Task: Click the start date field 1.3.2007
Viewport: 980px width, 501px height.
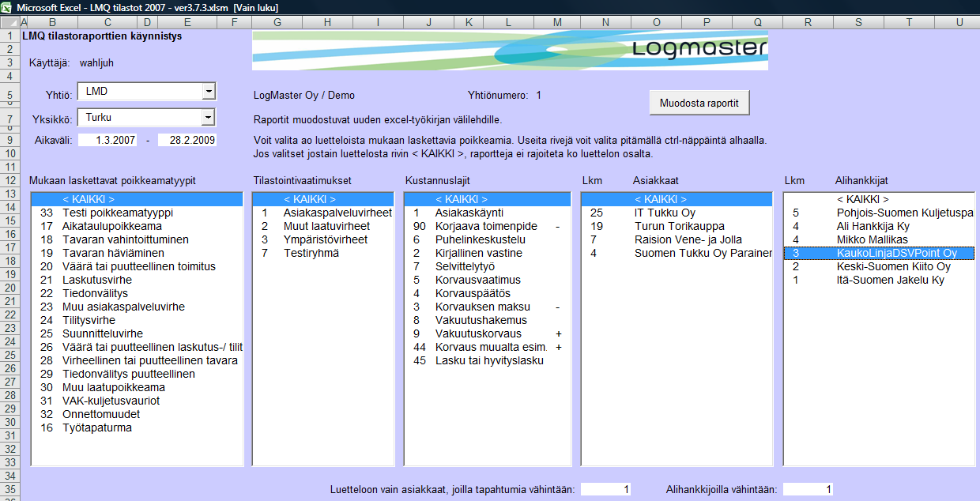Action: tap(107, 141)
